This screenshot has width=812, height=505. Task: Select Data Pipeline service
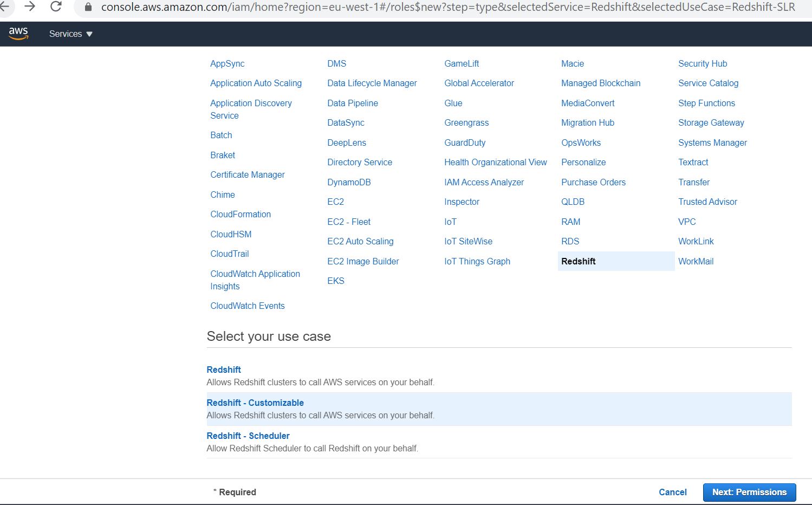(x=353, y=103)
